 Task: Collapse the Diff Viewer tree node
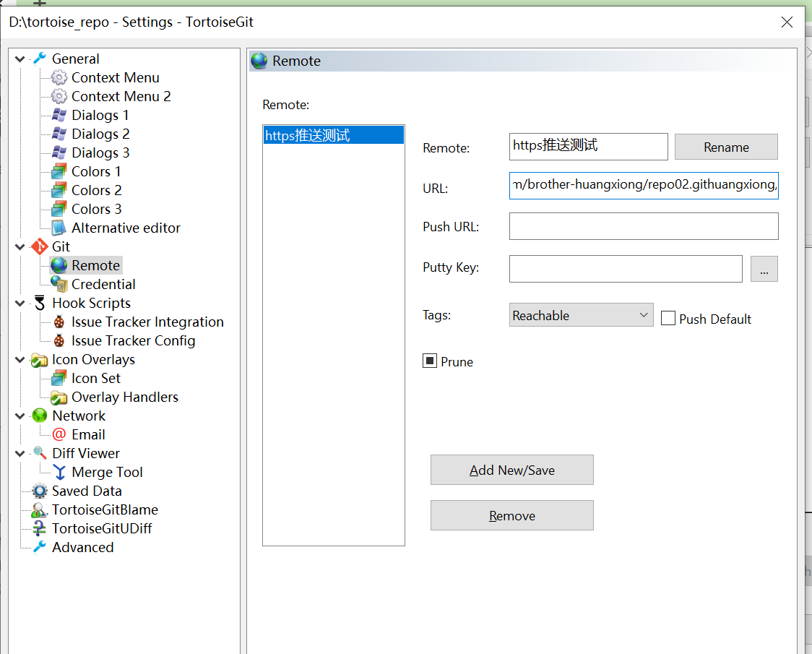pyautogui.click(x=20, y=453)
